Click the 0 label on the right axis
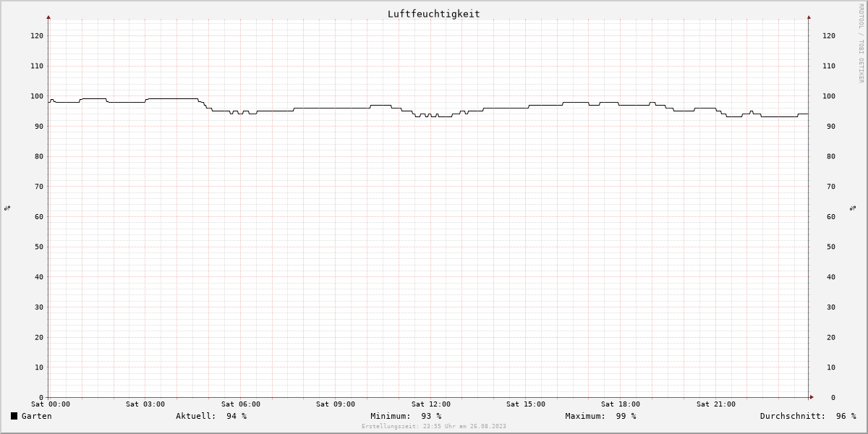 click(x=833, y=397)
